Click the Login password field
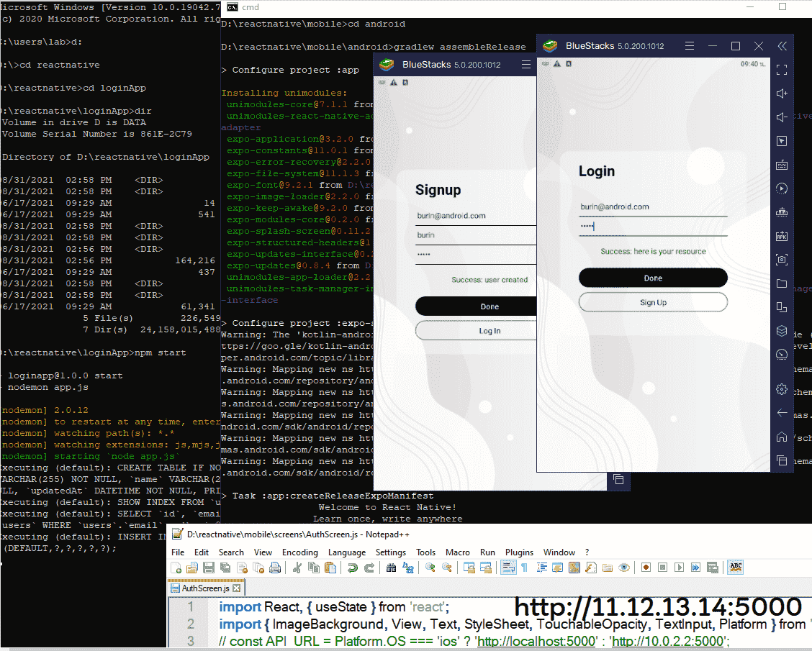The height and width of the screenshot is (651, 812). point(653,227)
